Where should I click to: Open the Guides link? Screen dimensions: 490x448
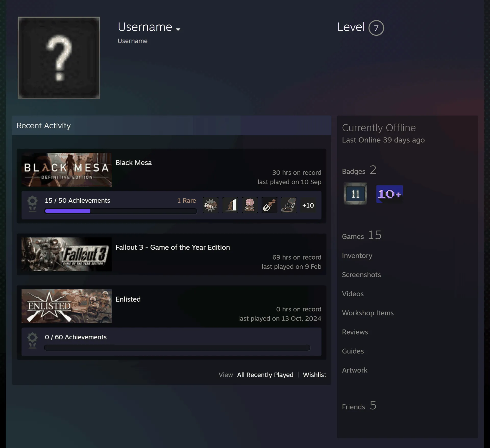point(353,351)
